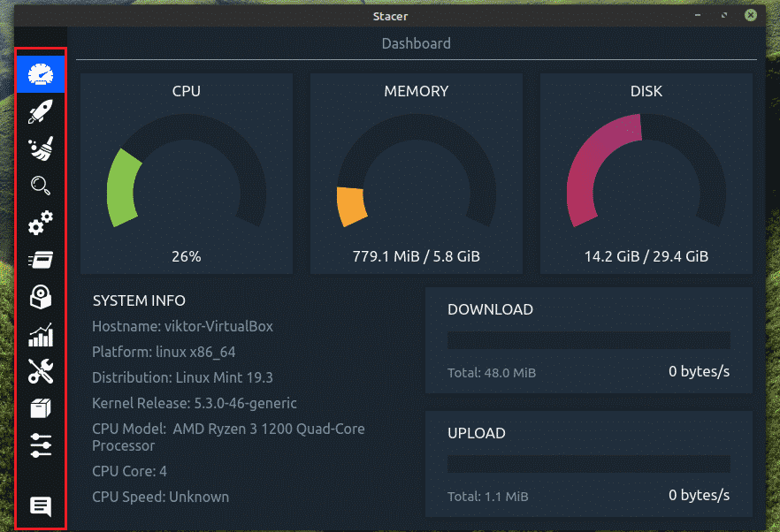Open the Search magnifier icon

click(x=41, y=186)
